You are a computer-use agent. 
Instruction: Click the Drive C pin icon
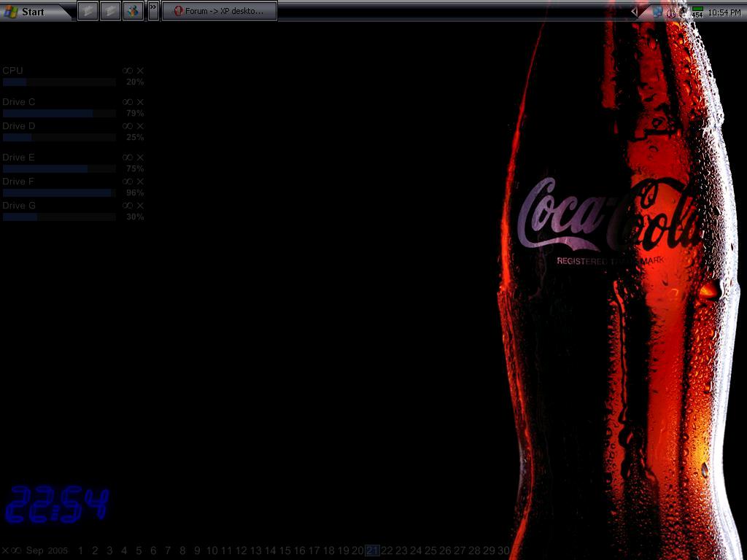click(127, 102)
